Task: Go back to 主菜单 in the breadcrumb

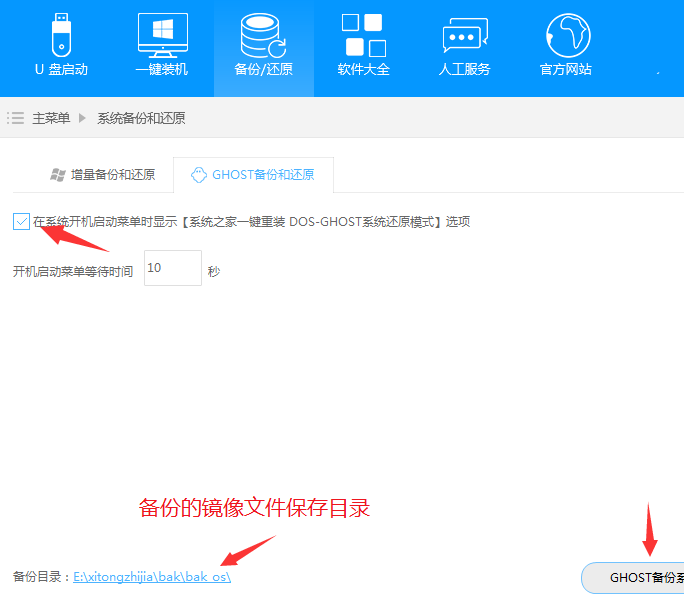Action: [x=51, y=118]
